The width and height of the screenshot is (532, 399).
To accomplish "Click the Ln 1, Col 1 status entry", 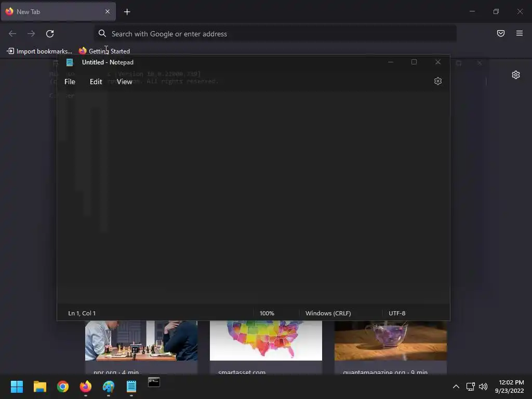I will [x=82, y=313].
